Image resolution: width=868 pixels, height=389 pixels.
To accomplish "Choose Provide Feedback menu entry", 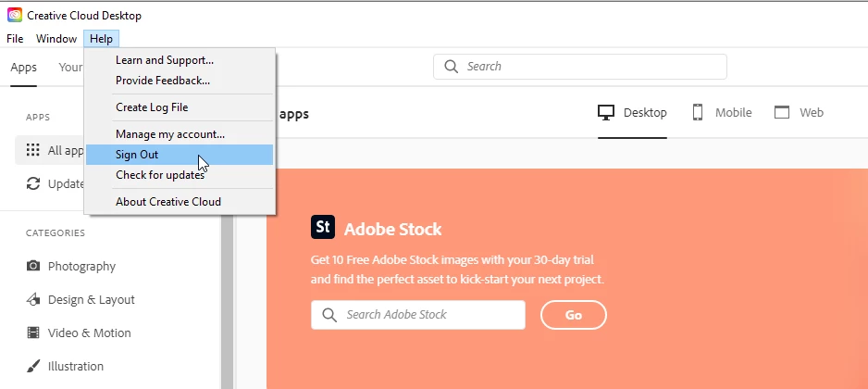I will pos(180,81).
